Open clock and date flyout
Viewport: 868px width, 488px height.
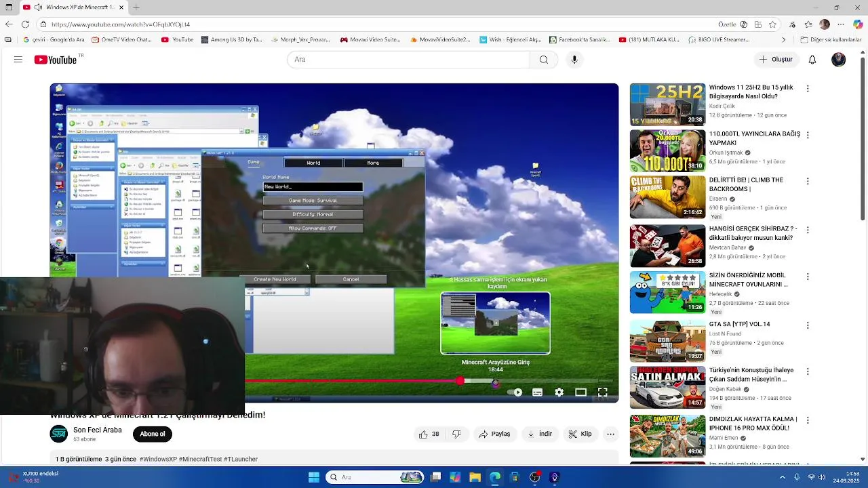pyautogui.click(x=848, y=477)
